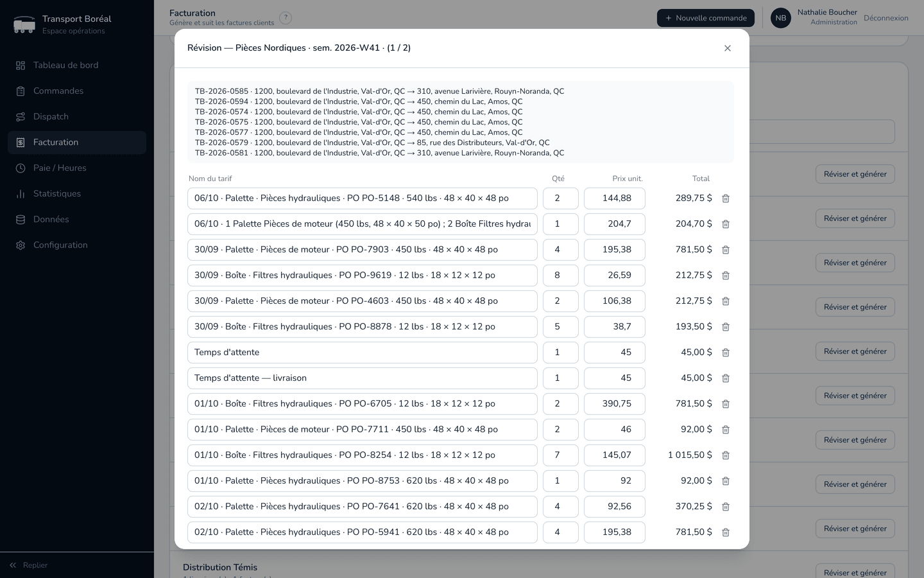Image resolution: width=924 pixels, height=578 pixels.
Task: Edit unit price of PO-7641 line
Action: (615, 507)
